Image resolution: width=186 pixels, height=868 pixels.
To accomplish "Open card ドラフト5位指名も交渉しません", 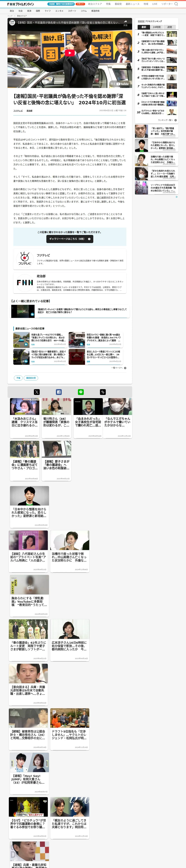I will tap(70, 729).
